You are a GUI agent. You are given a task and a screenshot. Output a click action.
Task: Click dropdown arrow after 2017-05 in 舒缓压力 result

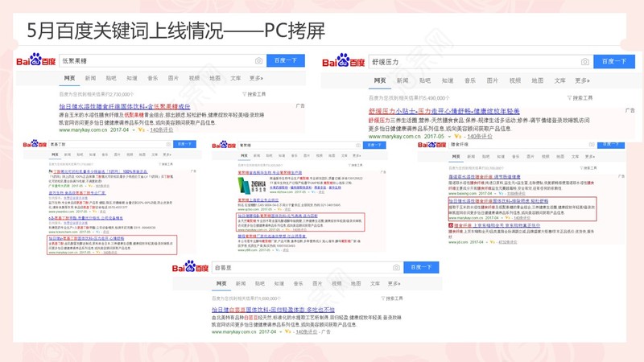click(x=449, y=137)
